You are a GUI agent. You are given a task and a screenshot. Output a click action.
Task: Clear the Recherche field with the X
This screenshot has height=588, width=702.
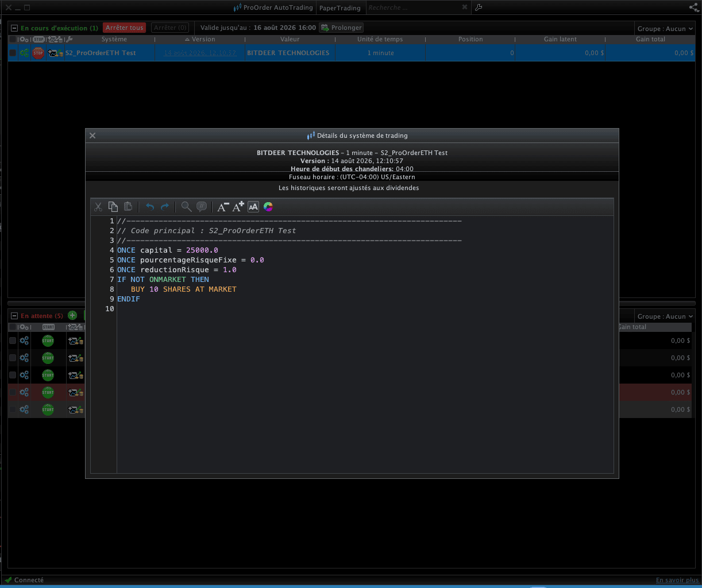pos(465,7)
